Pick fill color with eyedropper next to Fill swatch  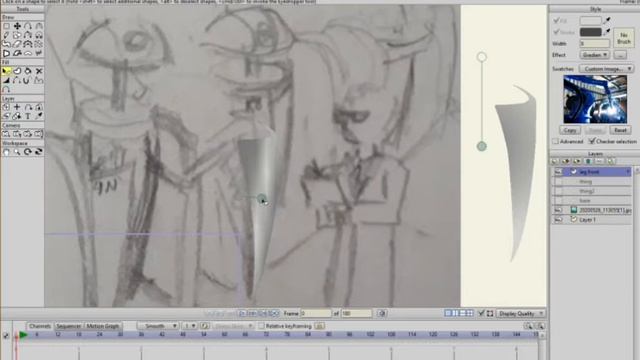click(607, 20)
